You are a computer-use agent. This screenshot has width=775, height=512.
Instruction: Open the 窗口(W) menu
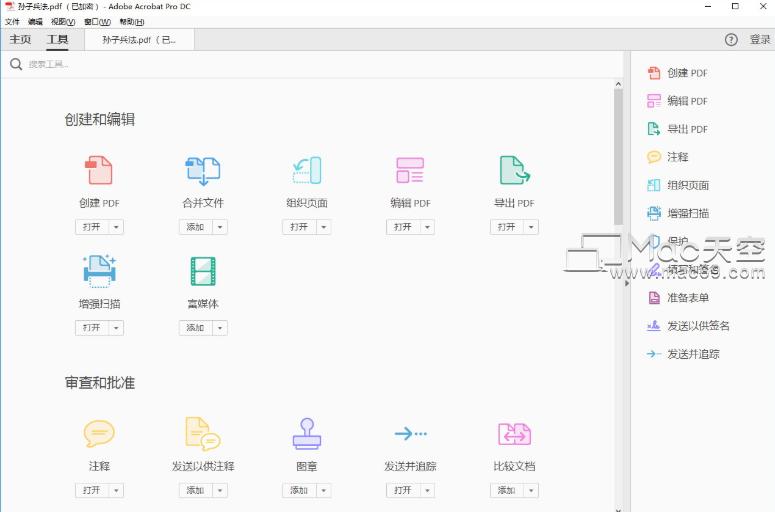[x=97, y=22]
